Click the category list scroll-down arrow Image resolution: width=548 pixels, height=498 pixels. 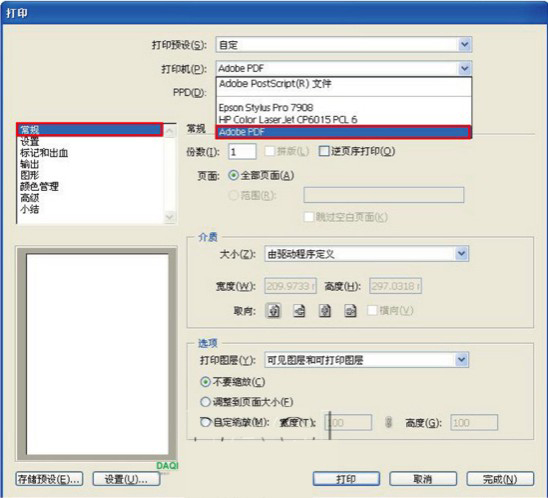(170, 217)
